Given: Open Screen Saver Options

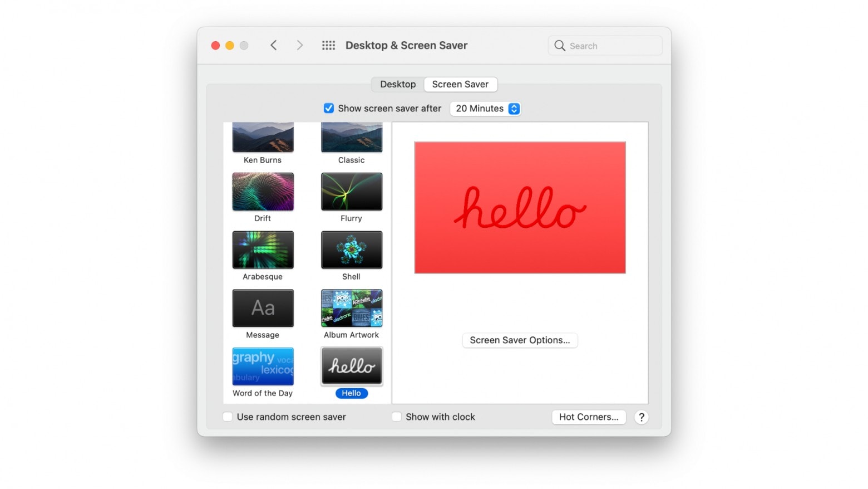Looking at the screenshot, I should 519,340.
